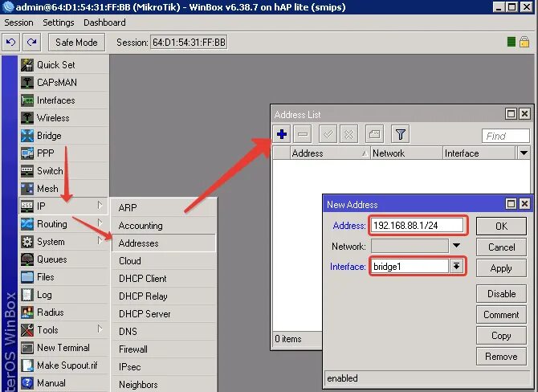Click the Session address field
538x392 pixels.
click(189, 43)
